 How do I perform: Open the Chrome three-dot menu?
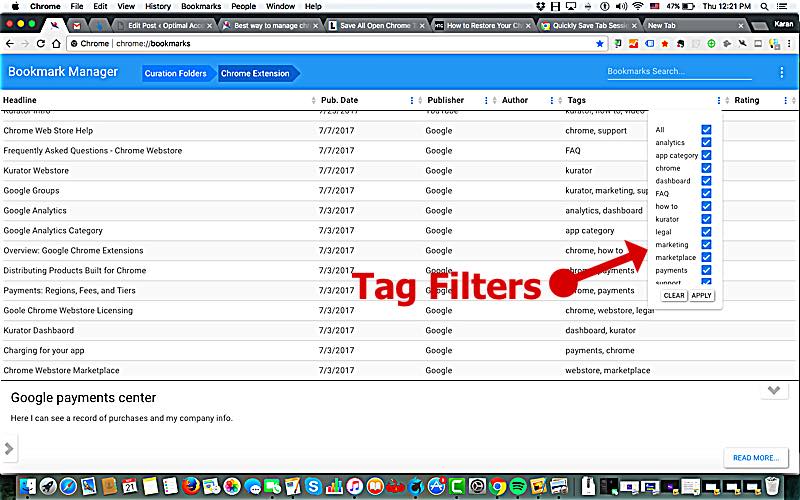pyautogui.click(x=789, y=44)
